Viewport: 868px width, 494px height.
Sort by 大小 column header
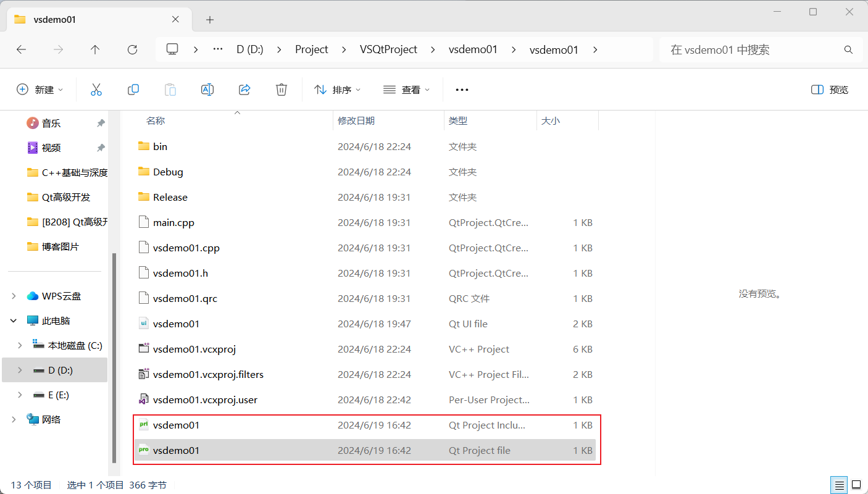(551, 121)
